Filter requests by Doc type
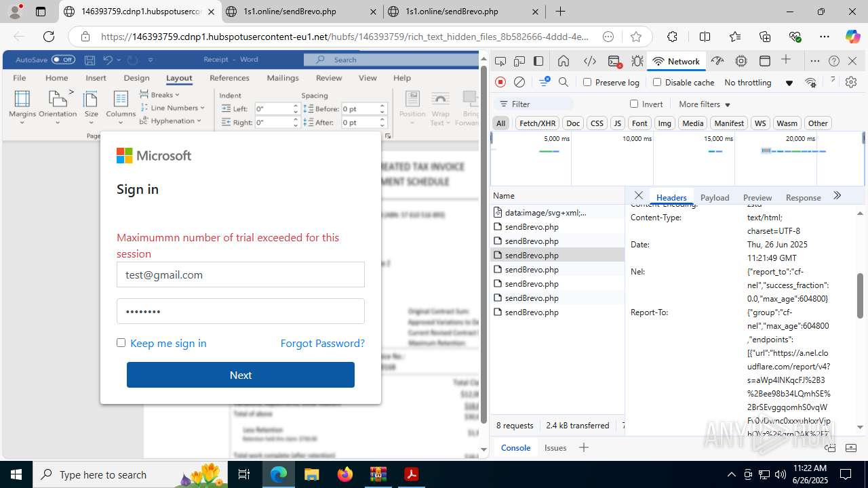 click(x=574, y=123)
